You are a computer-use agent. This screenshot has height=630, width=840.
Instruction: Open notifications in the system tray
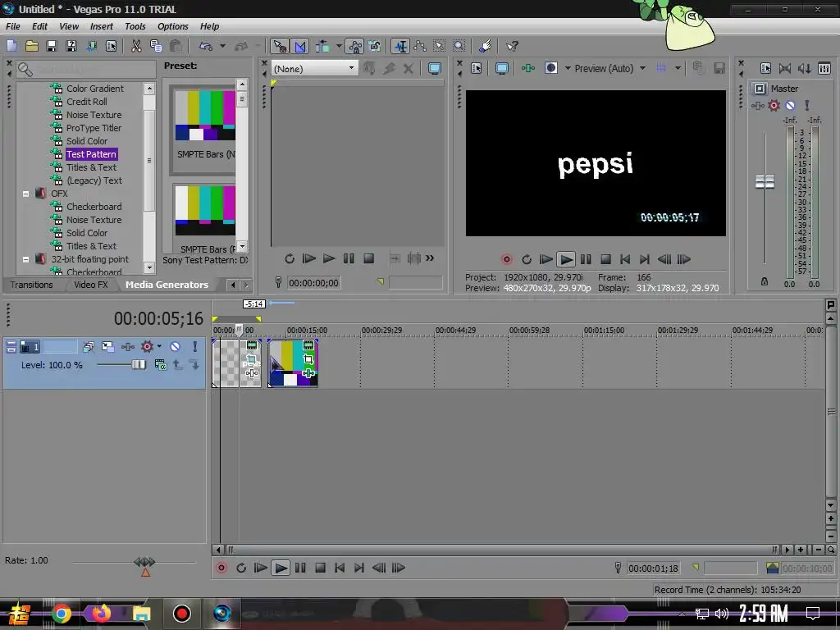[813, 614]
